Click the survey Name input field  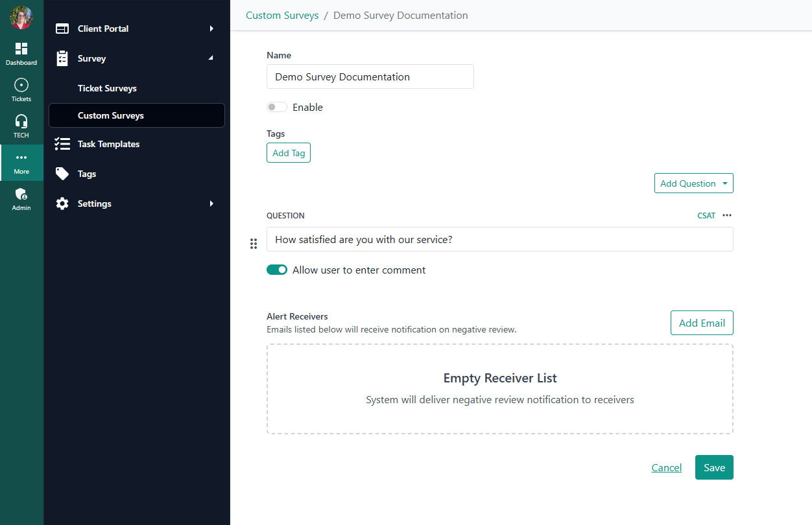click(370, 76)
